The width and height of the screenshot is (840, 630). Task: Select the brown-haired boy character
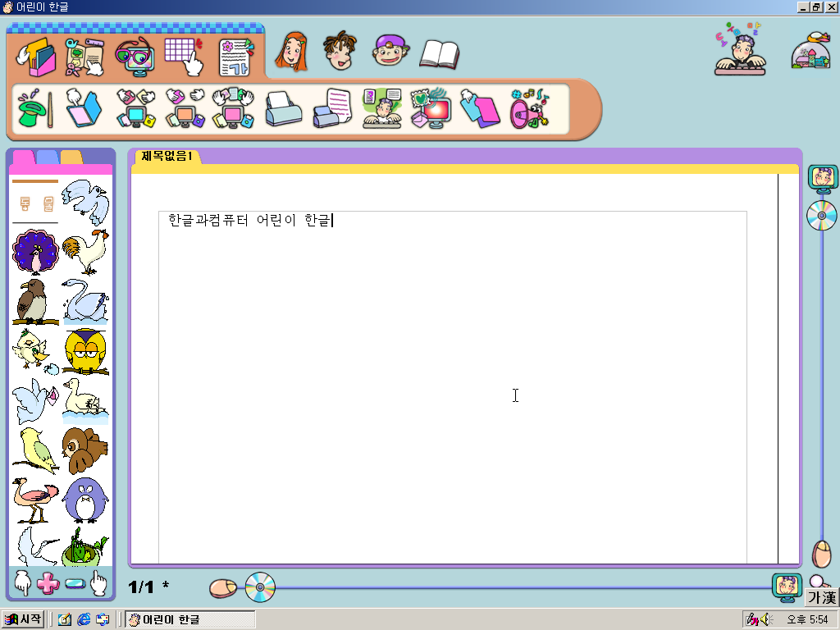[340, 50]
